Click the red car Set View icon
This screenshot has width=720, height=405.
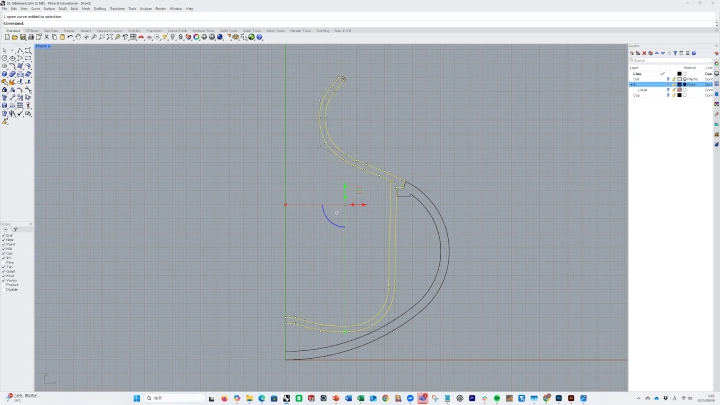[x=141, y=37]
